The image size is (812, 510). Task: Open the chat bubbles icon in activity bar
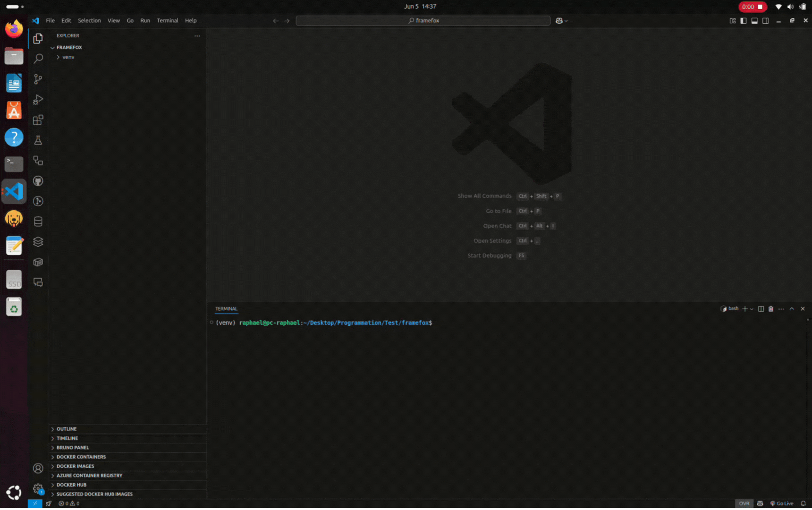[x=38, y=282]
